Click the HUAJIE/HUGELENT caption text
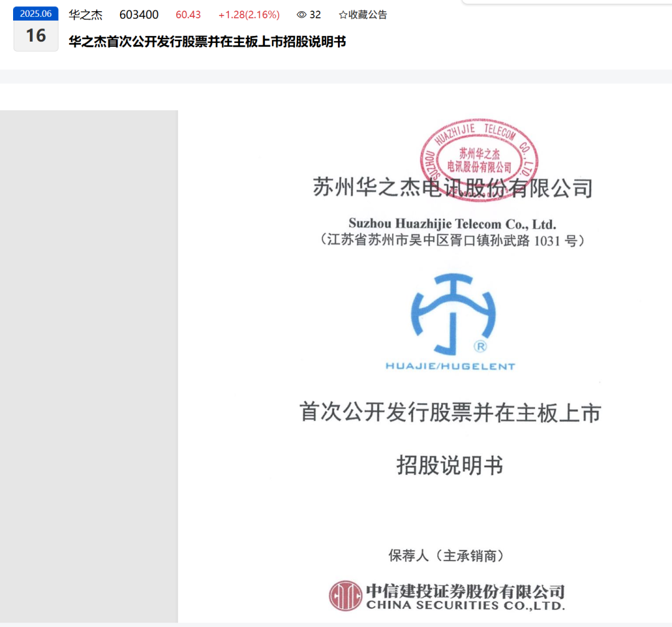The image size is (672, 627). 450,366
